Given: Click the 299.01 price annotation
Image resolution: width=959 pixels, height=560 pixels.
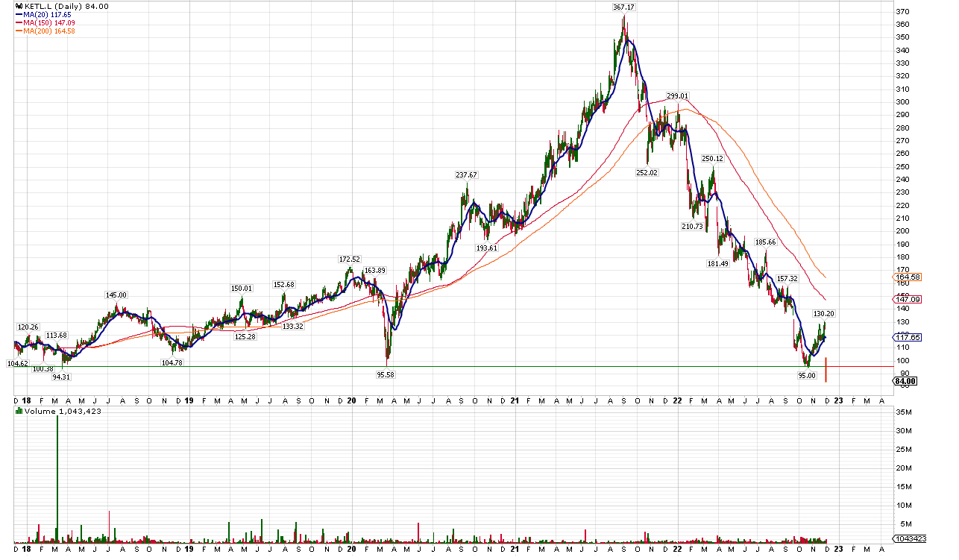Looking at the screenshot, I should point(678,96).
